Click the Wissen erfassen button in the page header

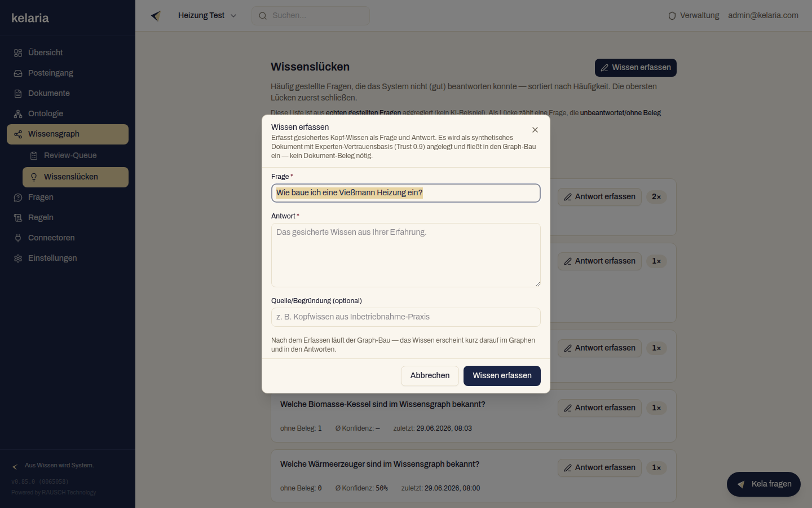click(x=636, y=68)
